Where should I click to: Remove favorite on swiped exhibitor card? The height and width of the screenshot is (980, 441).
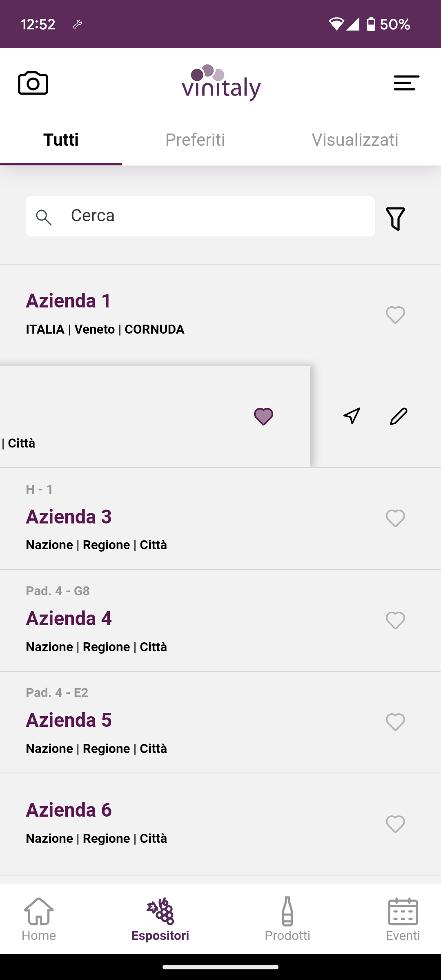(x=263, y=416)
